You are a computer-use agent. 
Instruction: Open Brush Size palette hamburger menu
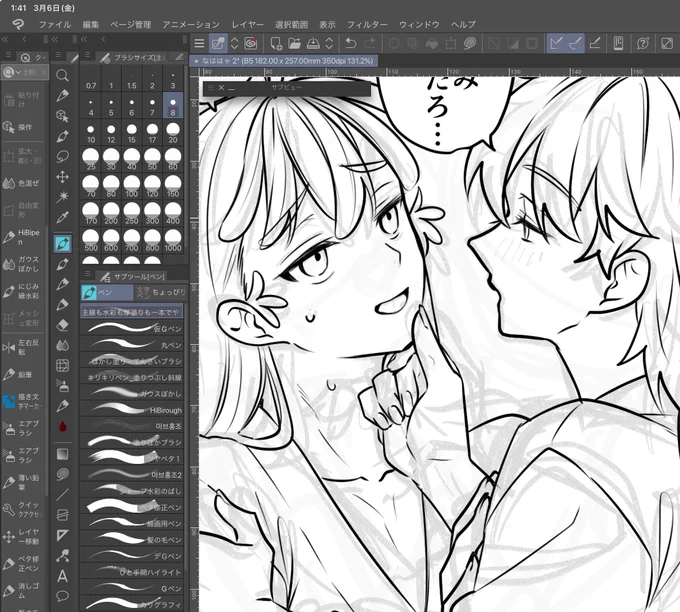tap(87, 55)
